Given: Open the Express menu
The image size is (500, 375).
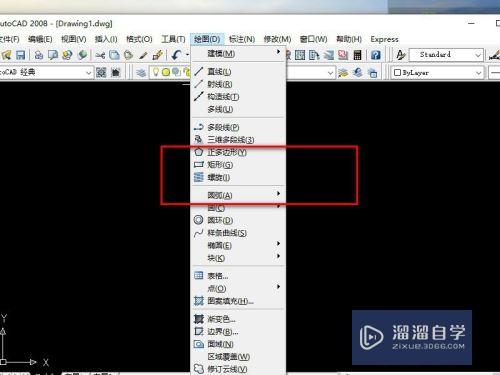Looking at the screenshot, I should click(x=384, y=39).
